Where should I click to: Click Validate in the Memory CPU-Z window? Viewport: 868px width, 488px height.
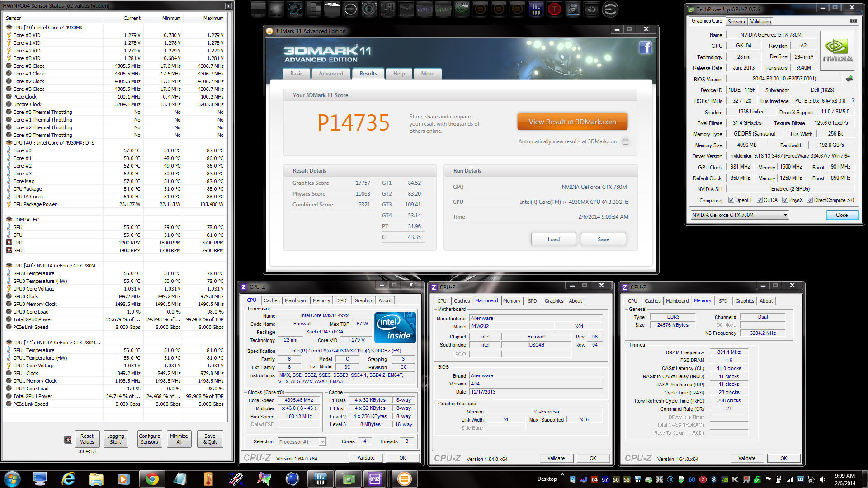(x=747, y=458)
